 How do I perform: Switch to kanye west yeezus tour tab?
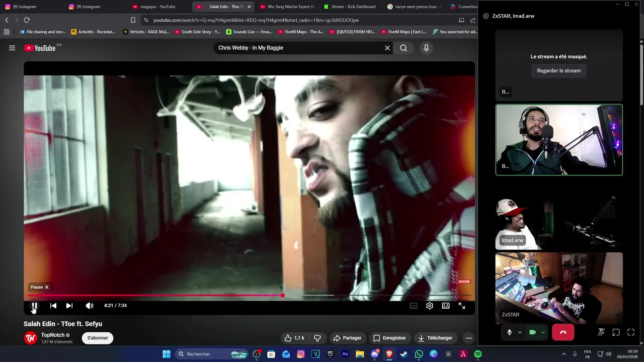pyautogui.click(x=415, y=7)
